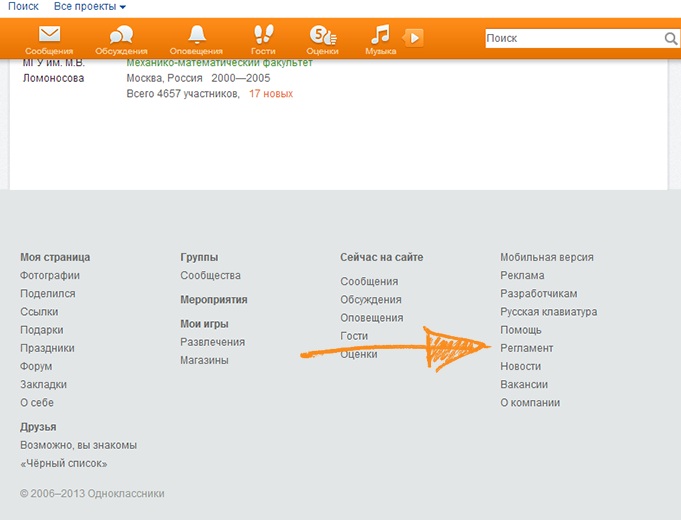Screen dimensions: 681x520
Task: Click the search magnifier icon
Action: pyautogui.click(x=671, y=39)
